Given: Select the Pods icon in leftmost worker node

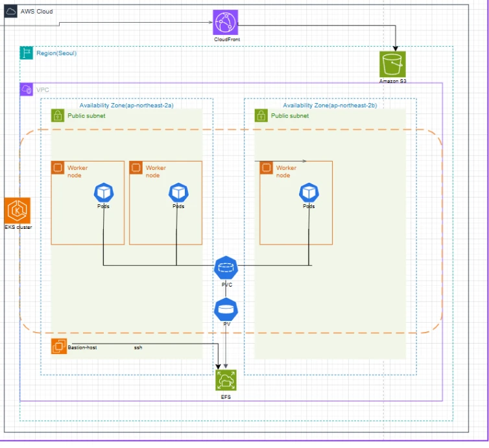Looking at the screenshot, I should 104,192.
